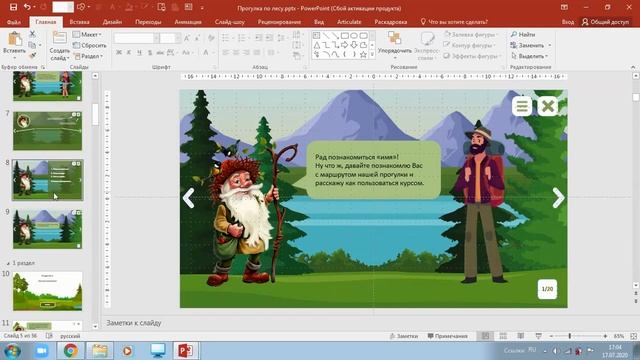The width and height of the screenshot is (640, 360).
Task: Open Zoom app from the taskbar
Action: point(42,351)
